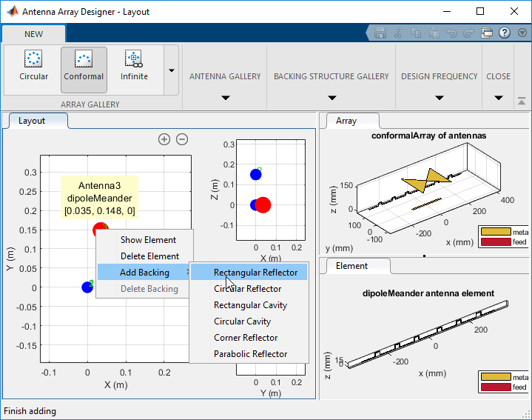Click the conformalArray of antennas title
The width and height of the screenshot is (532, 420).
click(x=428, y=136)
